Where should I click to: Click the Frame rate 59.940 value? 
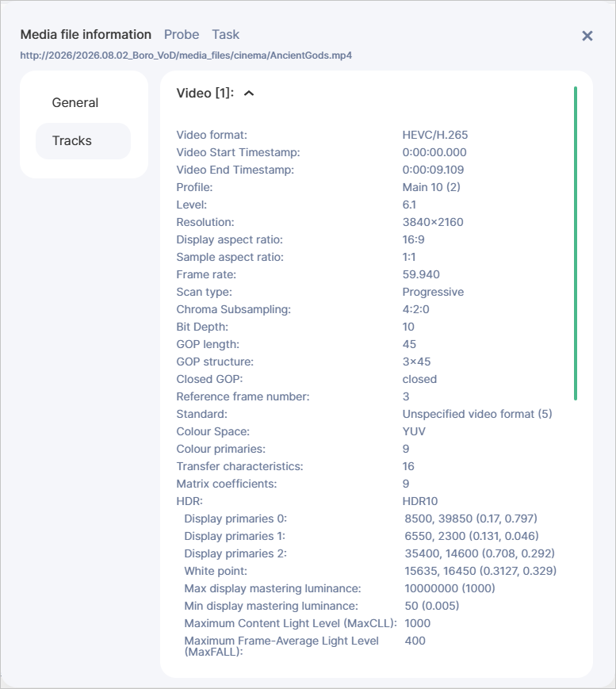click(x=421, y=274)
